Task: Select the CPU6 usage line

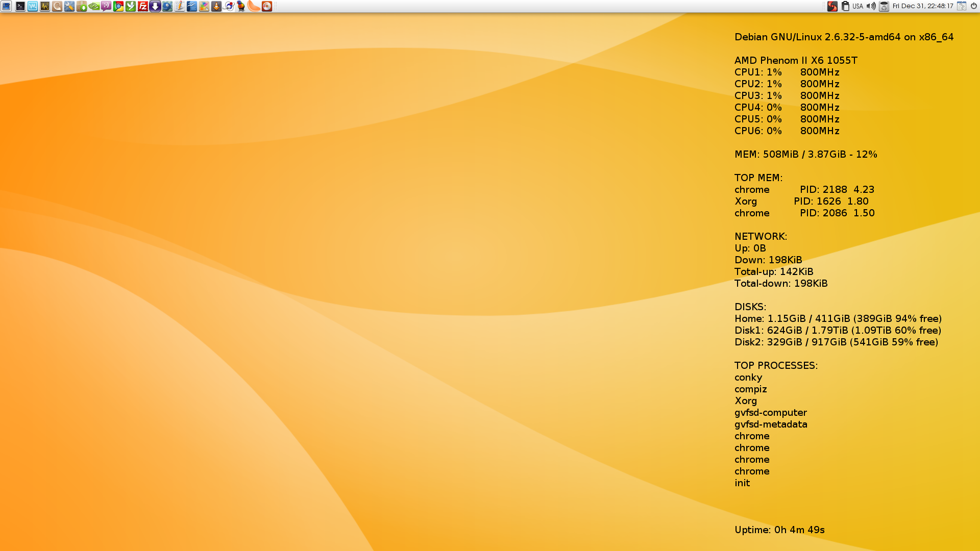Action: point(787,131)
